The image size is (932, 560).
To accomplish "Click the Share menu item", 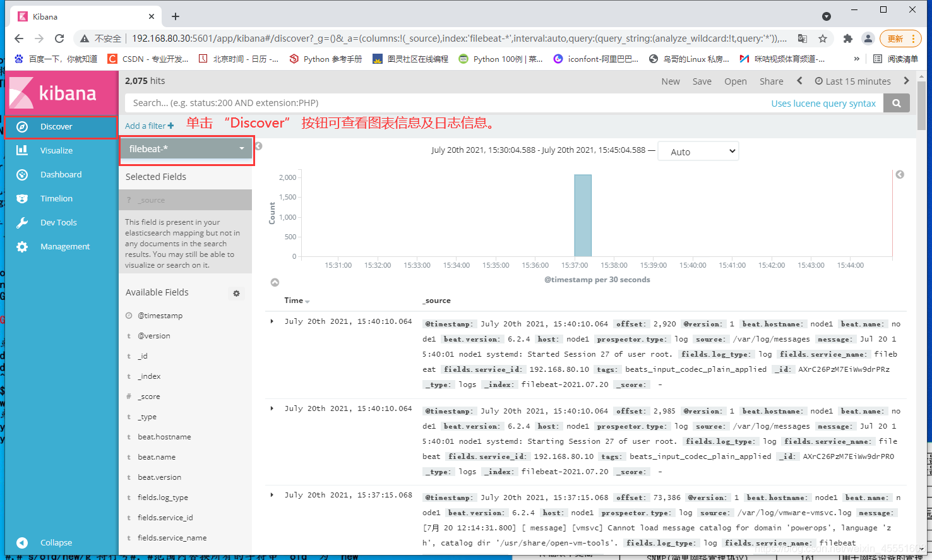I will tap(771, 81).
